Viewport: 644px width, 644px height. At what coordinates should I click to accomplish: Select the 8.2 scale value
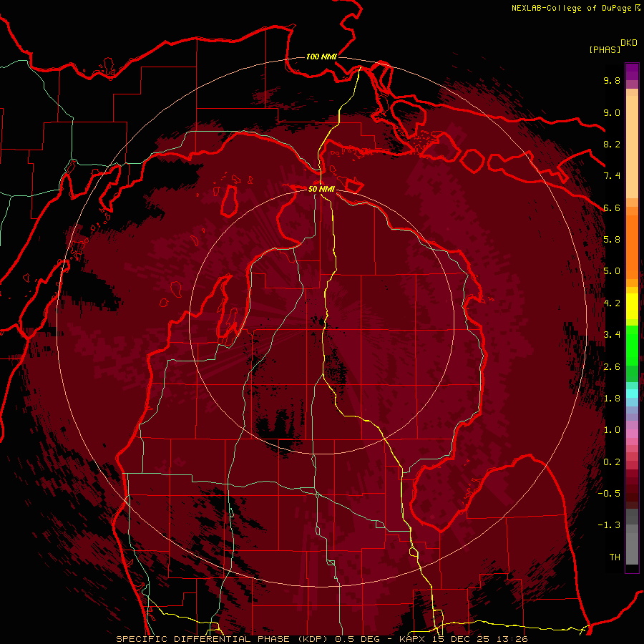pyautogui.click(x=612, y=144)
